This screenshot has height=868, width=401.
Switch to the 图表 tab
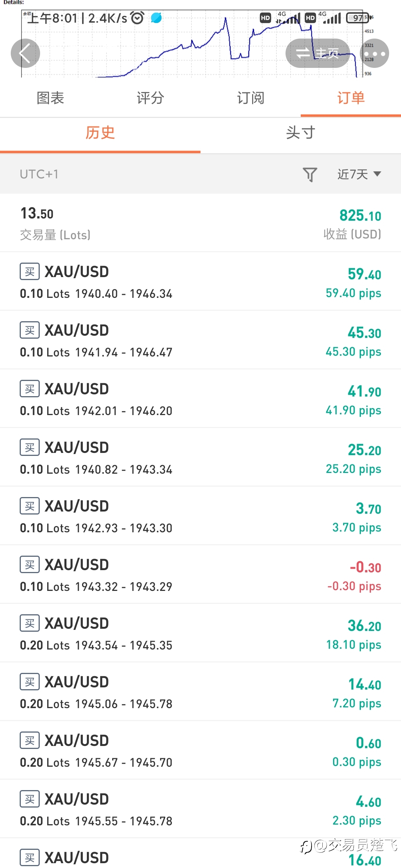point(50,98)
